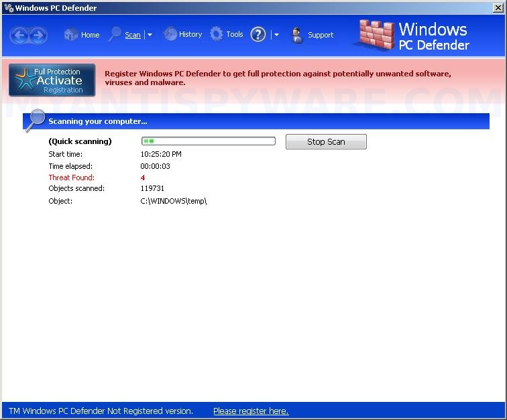Click the 'Objects scanned:' label
The width and height of the screenshot is (507, 420).
76,188
